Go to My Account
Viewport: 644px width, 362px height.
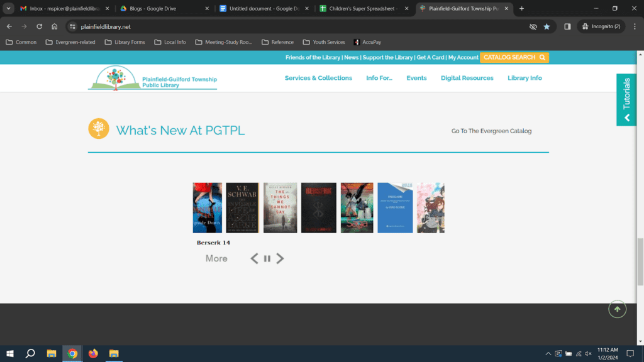point(464,57)
